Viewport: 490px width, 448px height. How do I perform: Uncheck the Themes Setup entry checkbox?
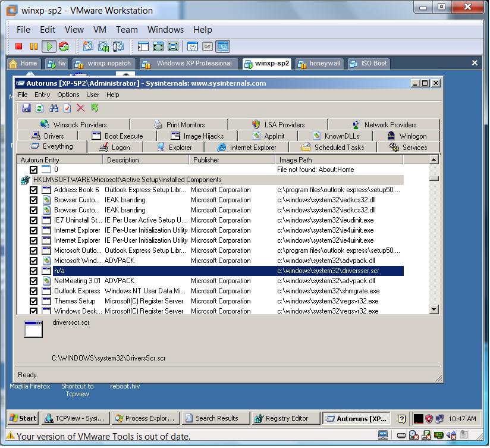coord(33,302)
